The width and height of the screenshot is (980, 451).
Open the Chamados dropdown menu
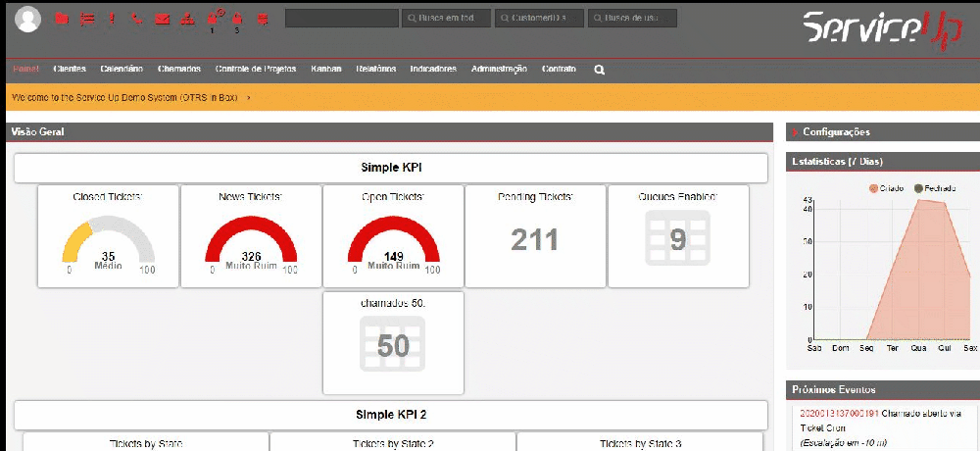click(x=179, y=70)
